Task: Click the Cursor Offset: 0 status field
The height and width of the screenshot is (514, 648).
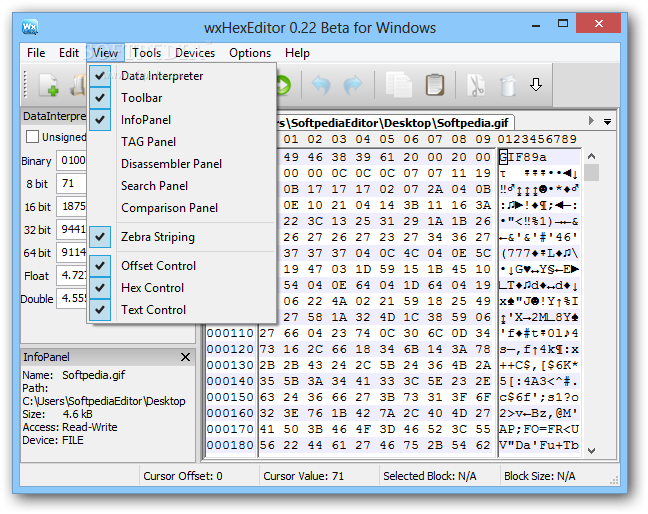Action: click(183, 476)
